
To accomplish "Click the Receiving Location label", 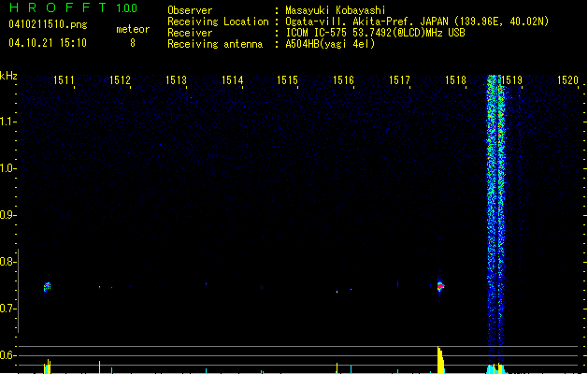I will (x=218, y=22).
